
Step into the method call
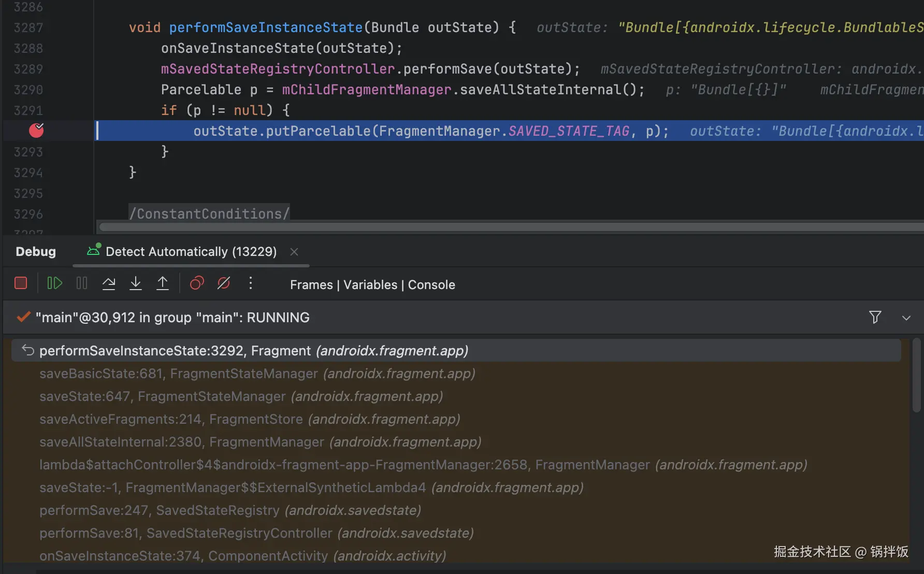(x=136, y=283)
